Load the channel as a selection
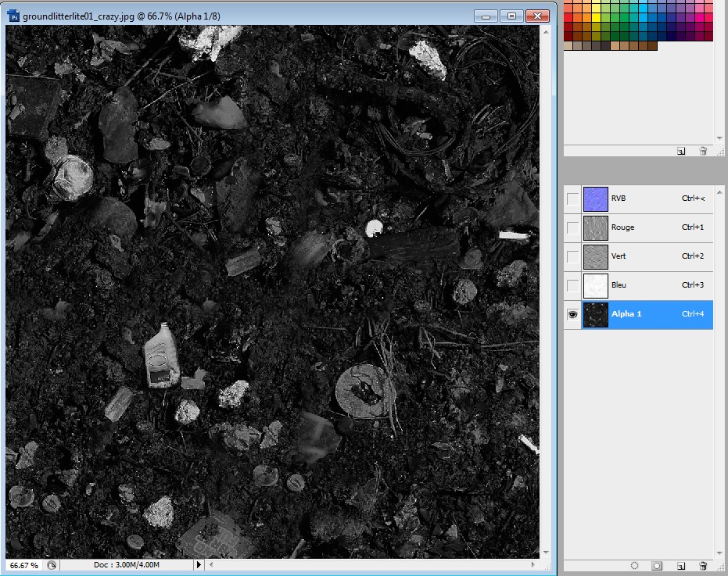This screenshot has width=728, height=576. 634,565
